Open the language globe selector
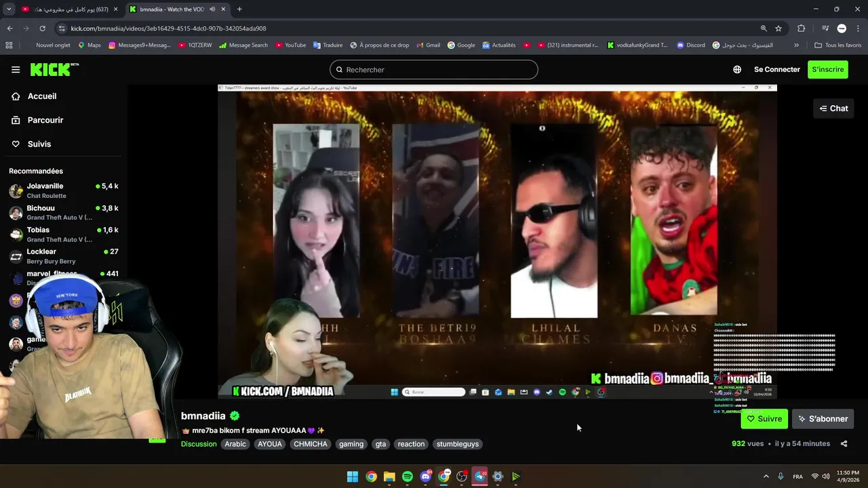 coord(737,69)
